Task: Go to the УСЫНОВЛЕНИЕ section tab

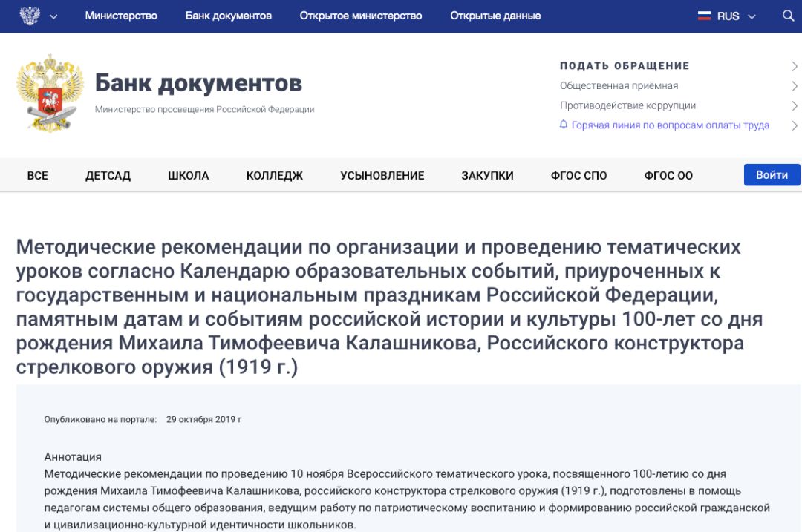Action: (382, 176)
